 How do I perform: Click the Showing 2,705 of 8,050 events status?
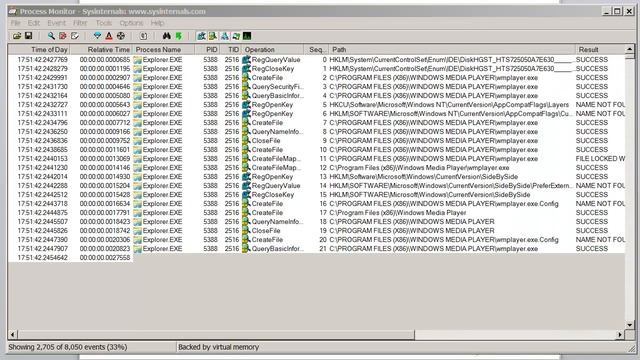68,347
